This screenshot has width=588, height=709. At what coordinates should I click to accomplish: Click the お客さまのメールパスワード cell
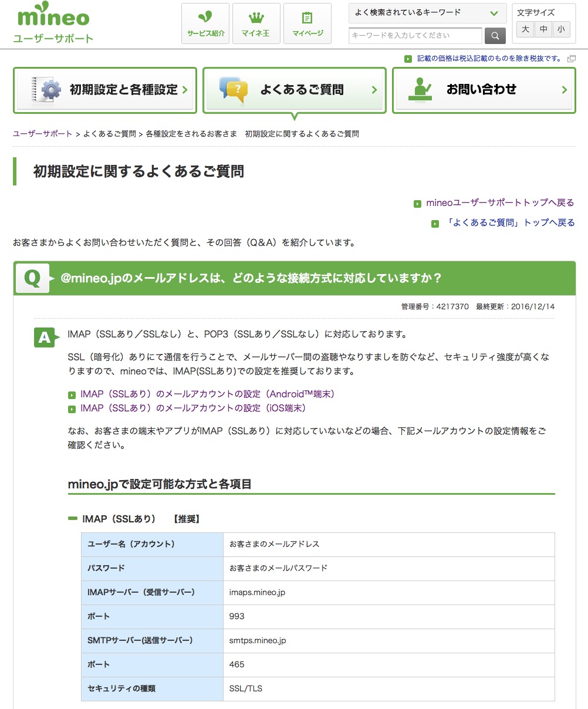[x=389, y=569]
